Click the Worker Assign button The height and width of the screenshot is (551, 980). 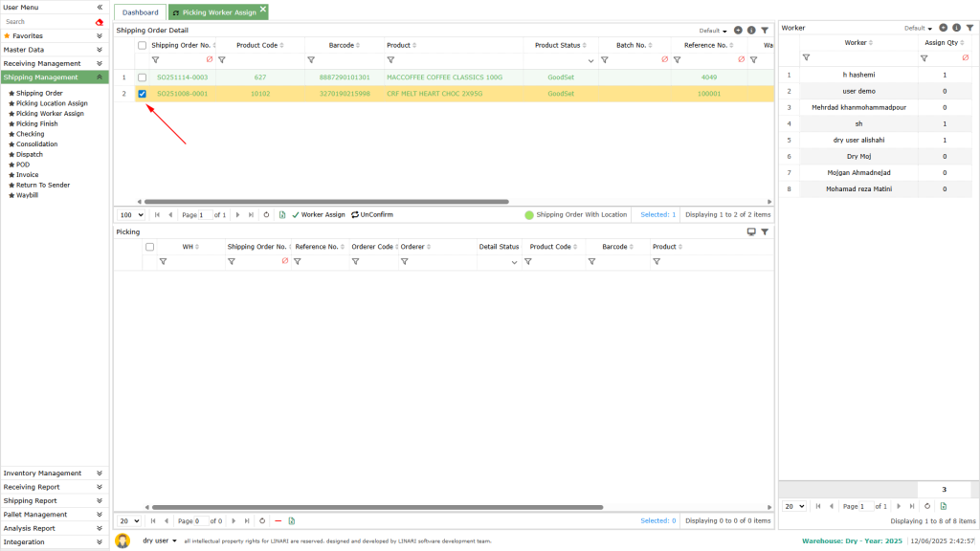click(318, 215)
